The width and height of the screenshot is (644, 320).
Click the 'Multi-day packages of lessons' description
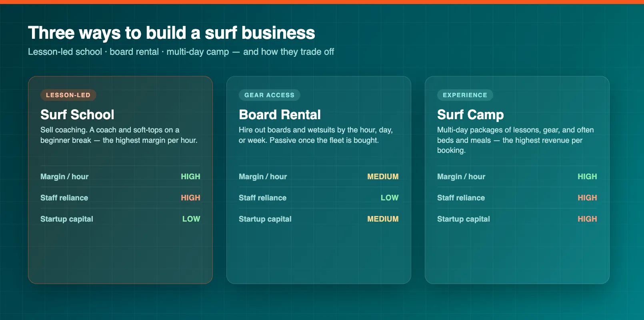pyautogui.click(x=515, y=140)
